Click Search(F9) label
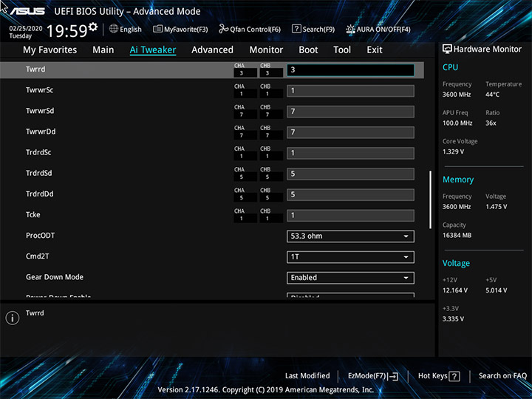Image resolution: width=532 pixels, height=399 pixels. click(318, 29)
